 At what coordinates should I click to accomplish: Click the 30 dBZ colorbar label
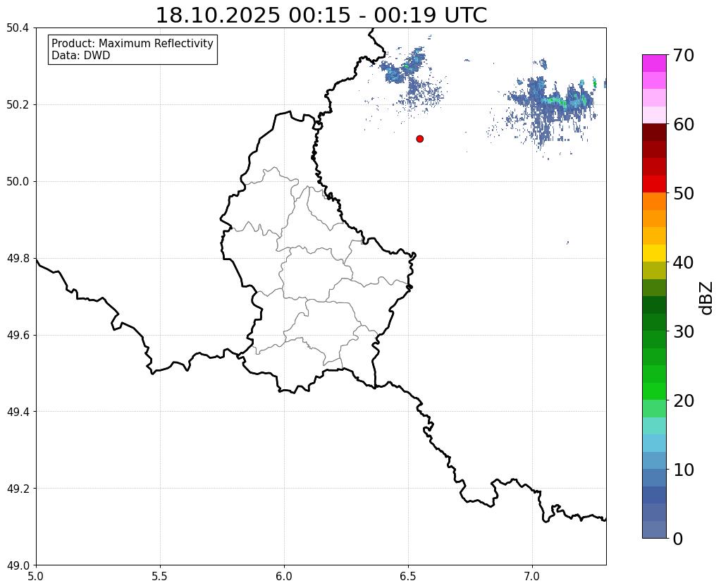pyautogui.click(x=684, y=331)
